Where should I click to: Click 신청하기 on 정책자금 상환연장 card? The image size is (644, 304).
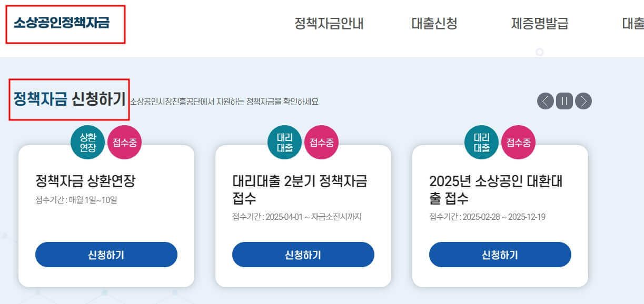(106, 255)
